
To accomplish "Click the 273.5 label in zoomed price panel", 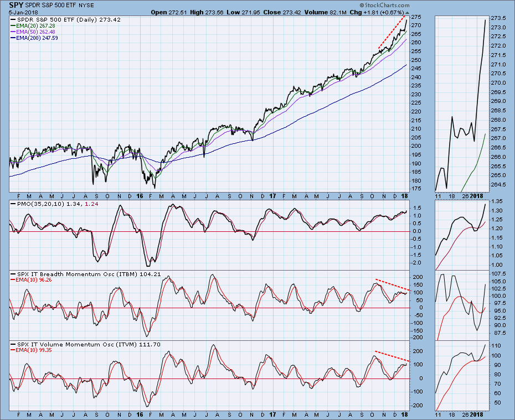I will [498, 18].
